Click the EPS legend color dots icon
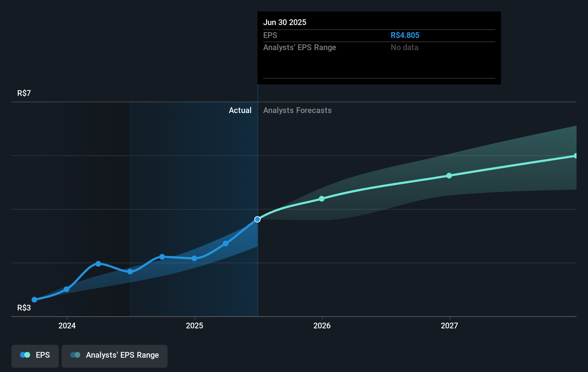Screen dimensions: 588x372 pyautogui.click(x=25, y=355)
